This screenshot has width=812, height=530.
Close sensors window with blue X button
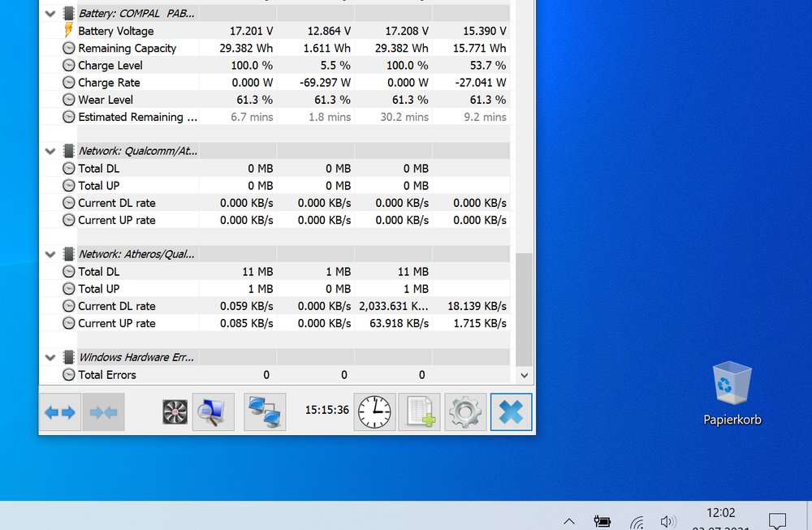coord(511,412)
